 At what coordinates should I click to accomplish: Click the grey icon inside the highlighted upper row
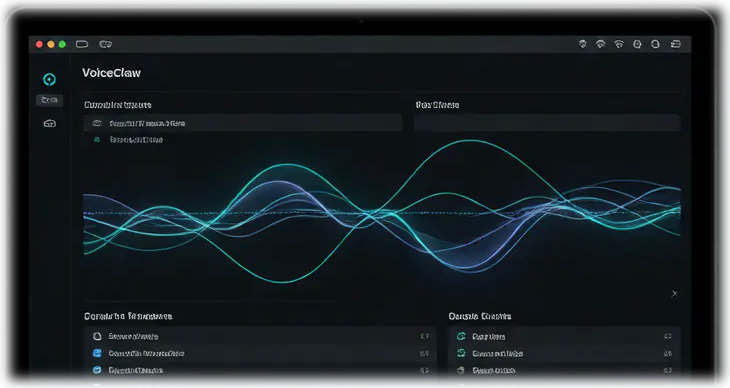(x=97, y=123)
